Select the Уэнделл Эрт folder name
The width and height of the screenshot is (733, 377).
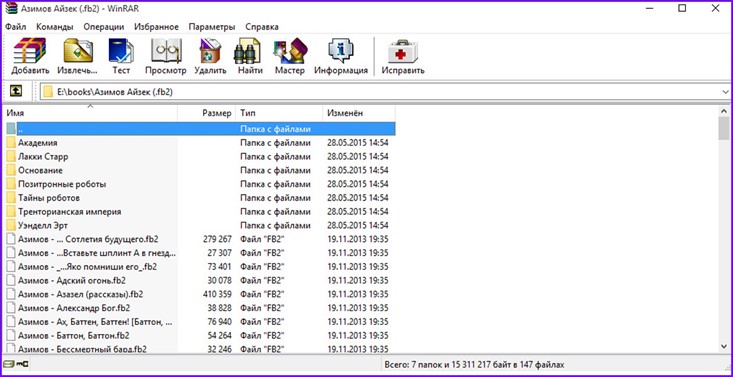pyautogui.click(x=43, y=225)
